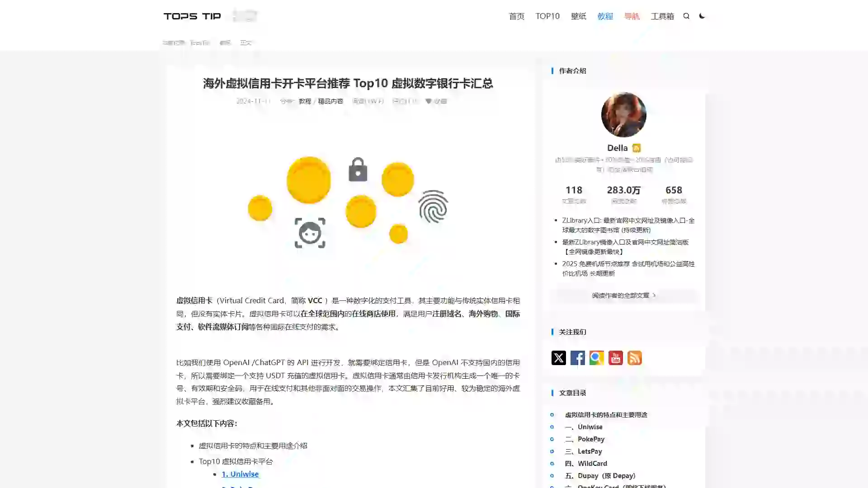Click the TOPS TIP site logo

click(192, 16)
